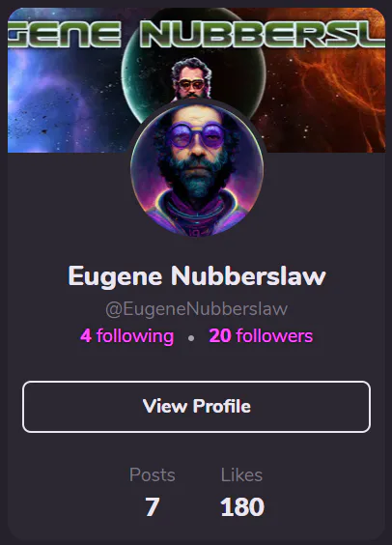Click the View Profile button
The height and width of the screenshot is (545, 392).
click(x=196, y=407)
